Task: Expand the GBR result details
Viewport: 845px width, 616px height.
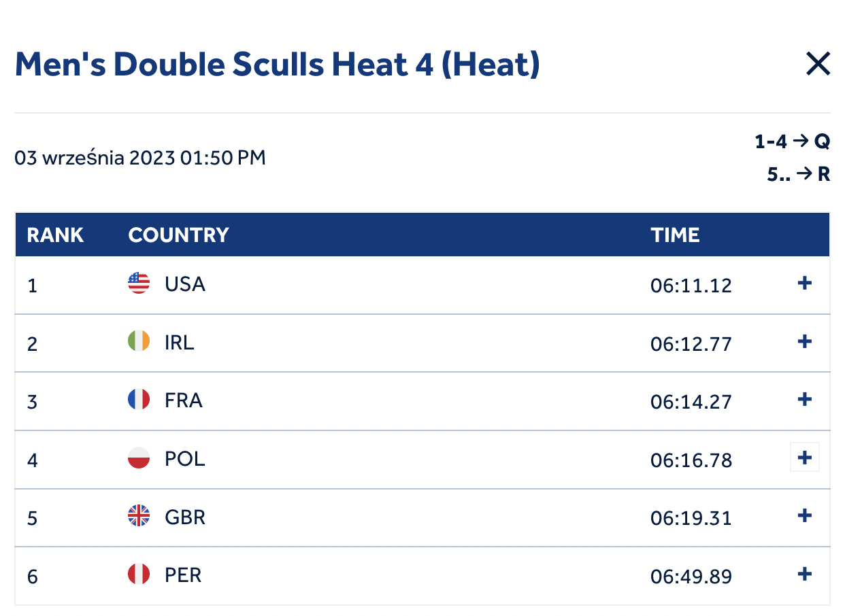Action: pyautogui.click(x=805, y=516)
